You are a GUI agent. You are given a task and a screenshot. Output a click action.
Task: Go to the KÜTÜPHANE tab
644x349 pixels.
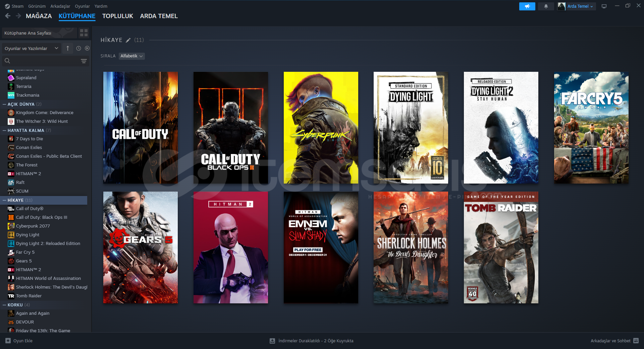tap(77, 16)
